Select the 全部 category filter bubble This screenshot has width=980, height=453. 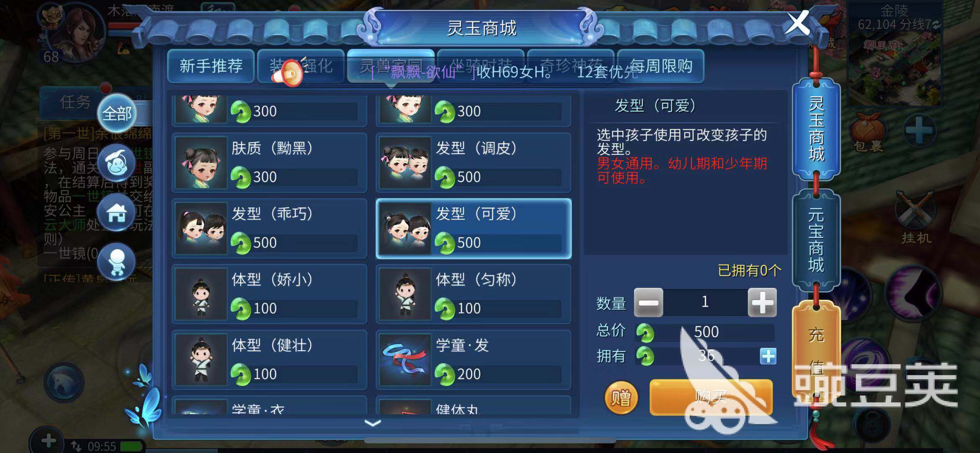pos(117,114)
